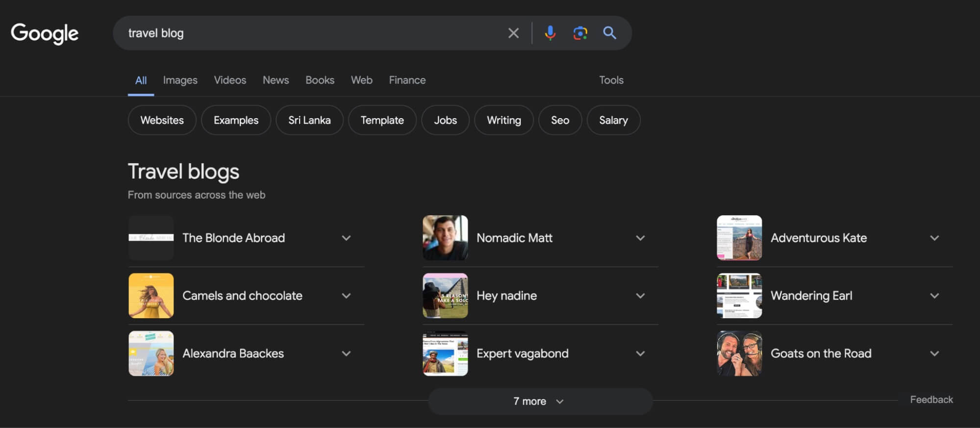Open the Finance tab
980x428 pixels.
(x=407, y=80)
